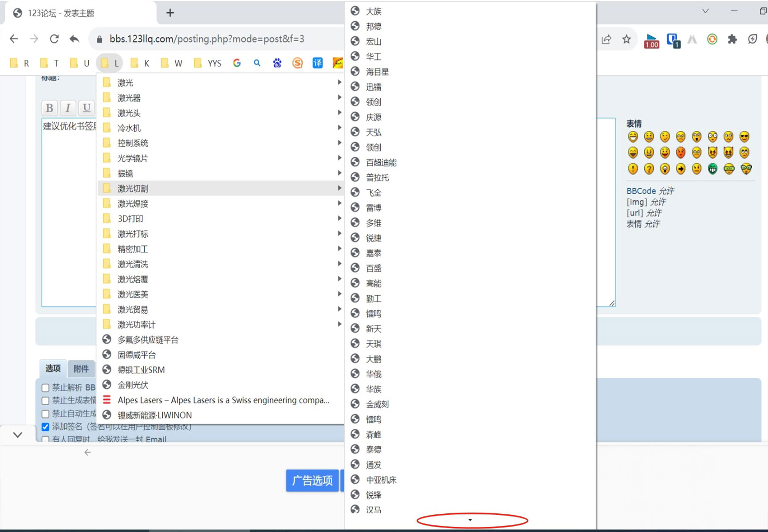Click the browser back arrow

tap(14, 39)
